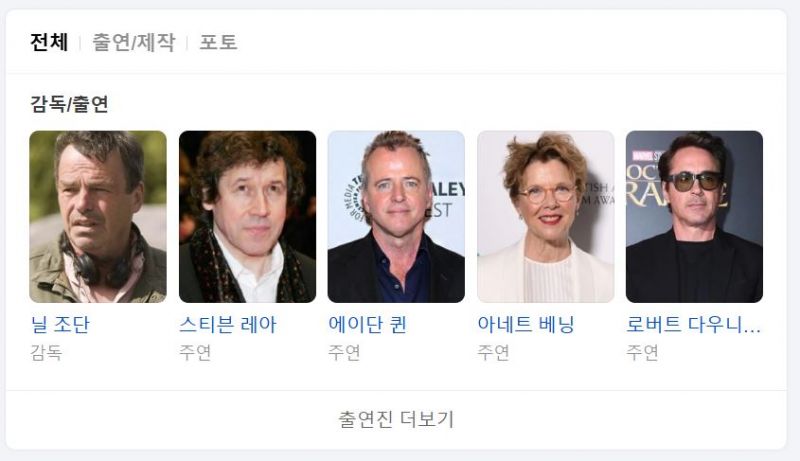Click the 주연 label under 아네트 베닝
Viewport: 800px width, 461px height.
[493, 352]
